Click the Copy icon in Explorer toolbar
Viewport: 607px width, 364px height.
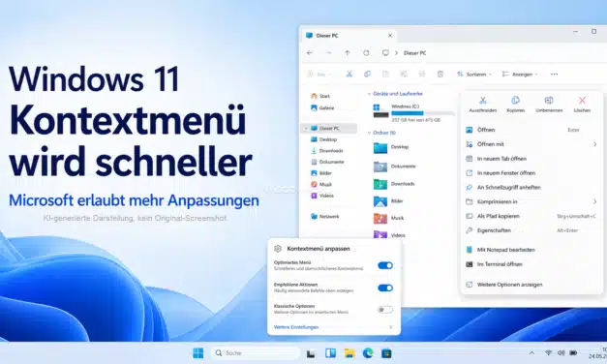point(367,74)
